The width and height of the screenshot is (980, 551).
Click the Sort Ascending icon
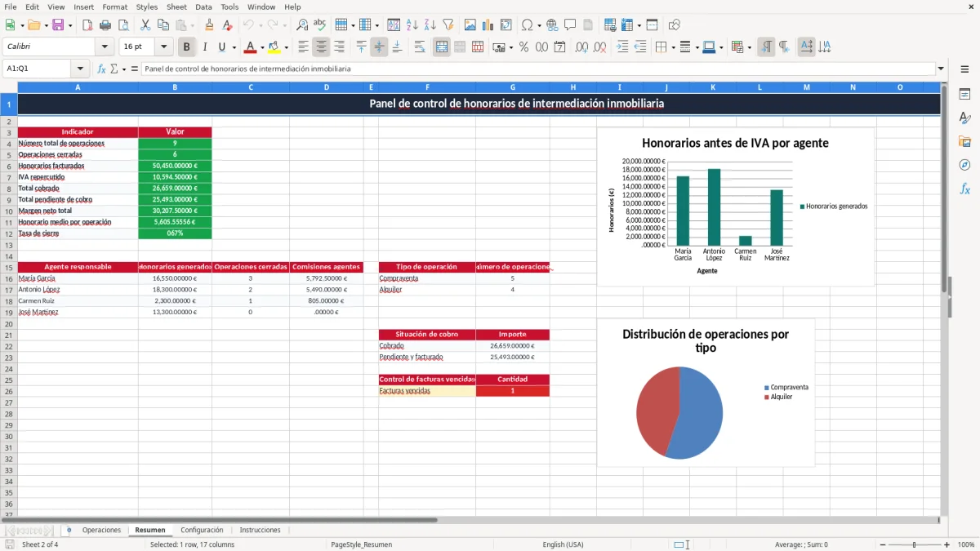(412, 25)
